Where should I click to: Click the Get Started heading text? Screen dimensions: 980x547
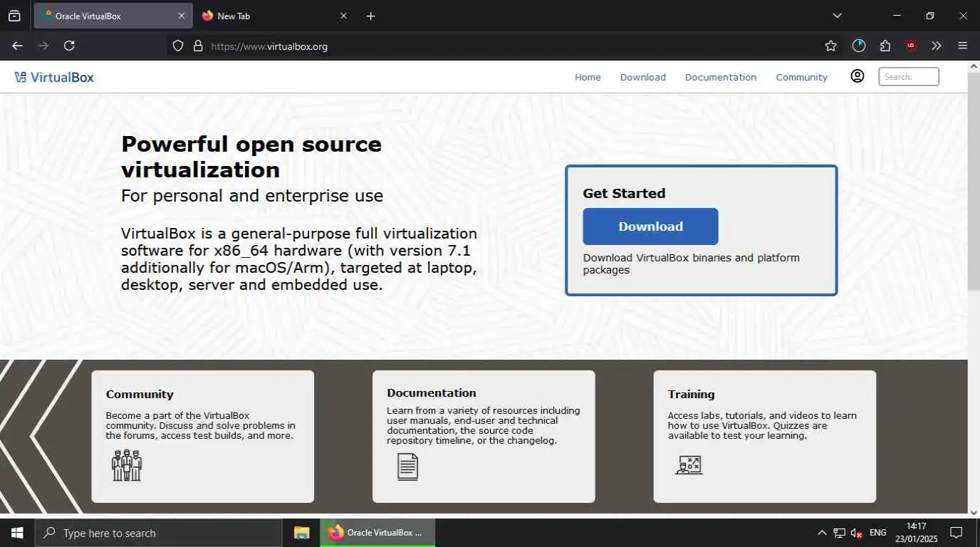(624, 193)
